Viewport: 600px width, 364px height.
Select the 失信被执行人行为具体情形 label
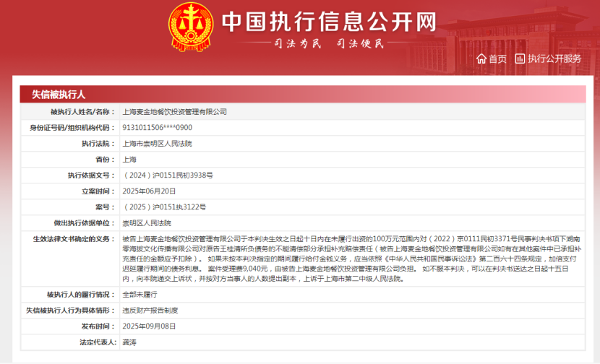[x=70, y=311]
